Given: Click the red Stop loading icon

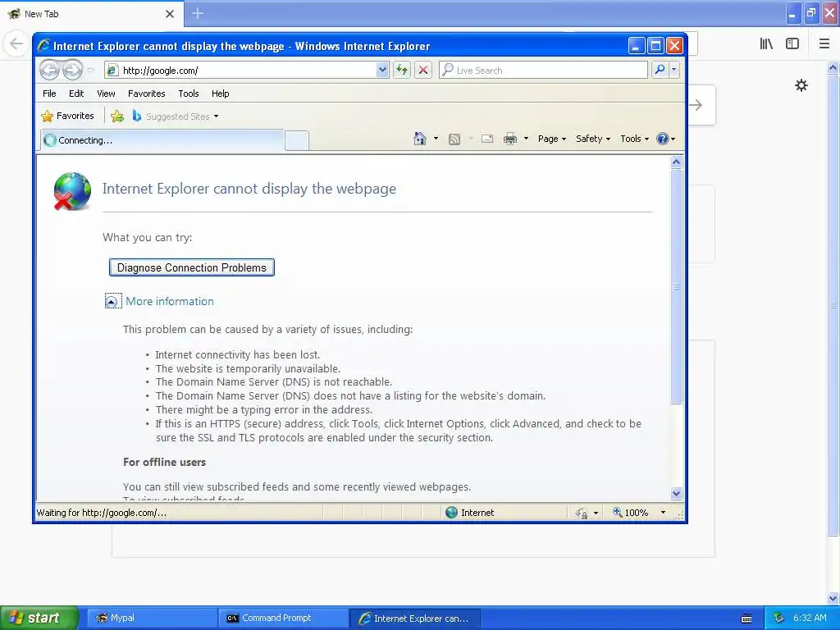Looking at the screenshot, I should pyautogui.click(x=423, y=70).
